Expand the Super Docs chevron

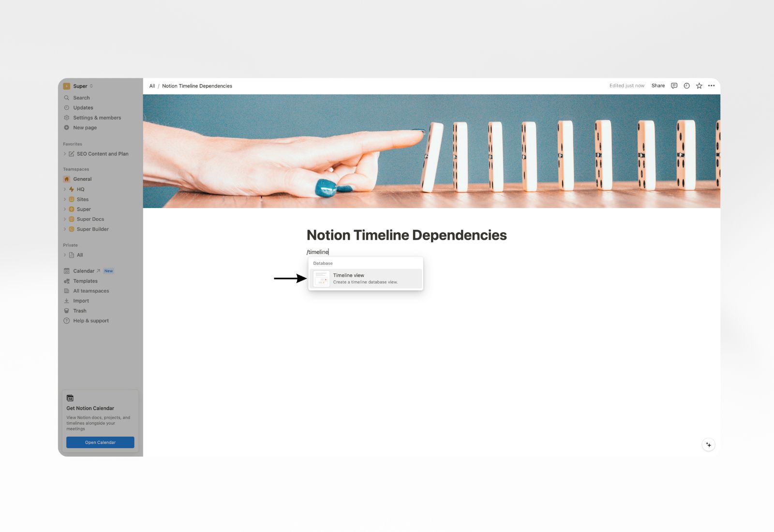point(65,219)
